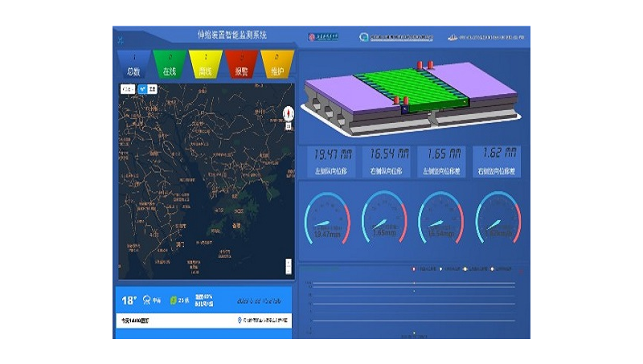
Task: Click the location pin icon in the weather bar
Action: click(x=240, y=320)
